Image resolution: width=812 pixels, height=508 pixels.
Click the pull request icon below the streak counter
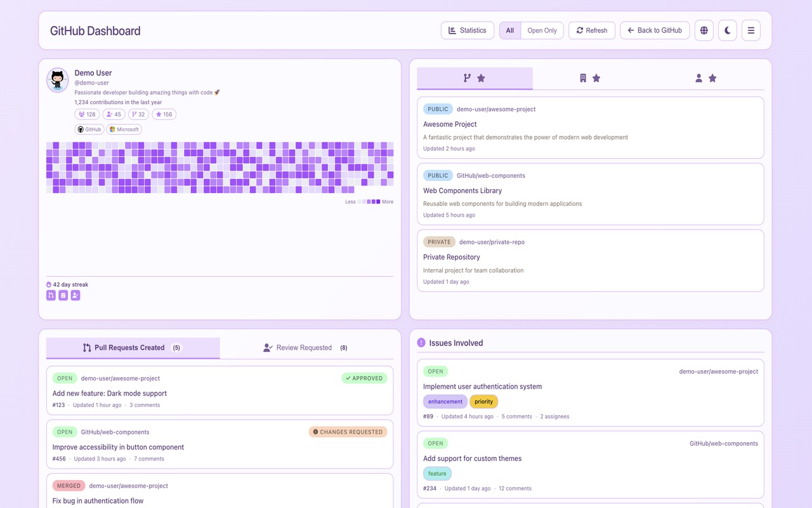pyautogui.click(x=51, y=295)
